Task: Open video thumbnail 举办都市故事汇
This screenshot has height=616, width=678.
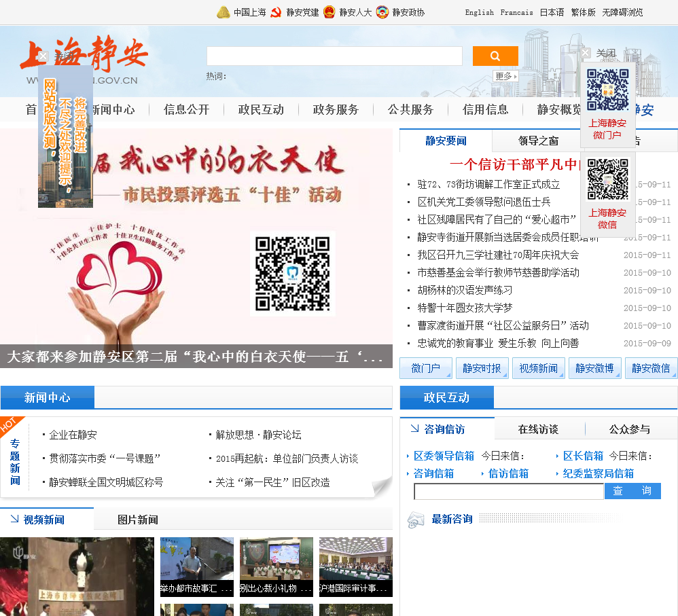Action: tap(197, 566)
